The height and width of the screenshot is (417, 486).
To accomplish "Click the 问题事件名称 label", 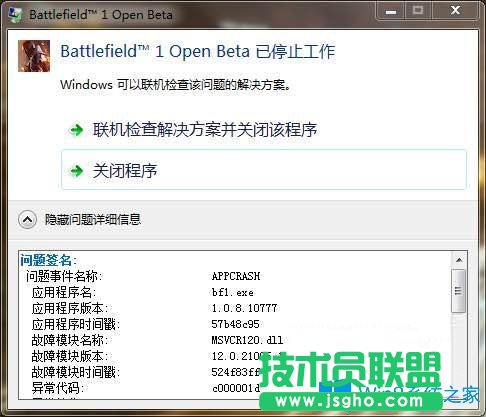I will [64, 276].
